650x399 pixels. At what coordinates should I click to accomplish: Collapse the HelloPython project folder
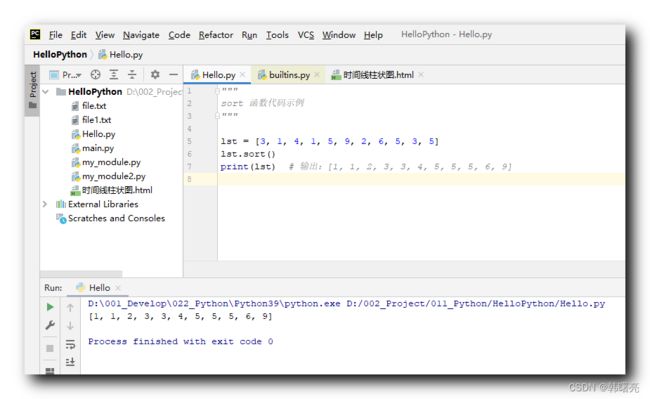46,92
